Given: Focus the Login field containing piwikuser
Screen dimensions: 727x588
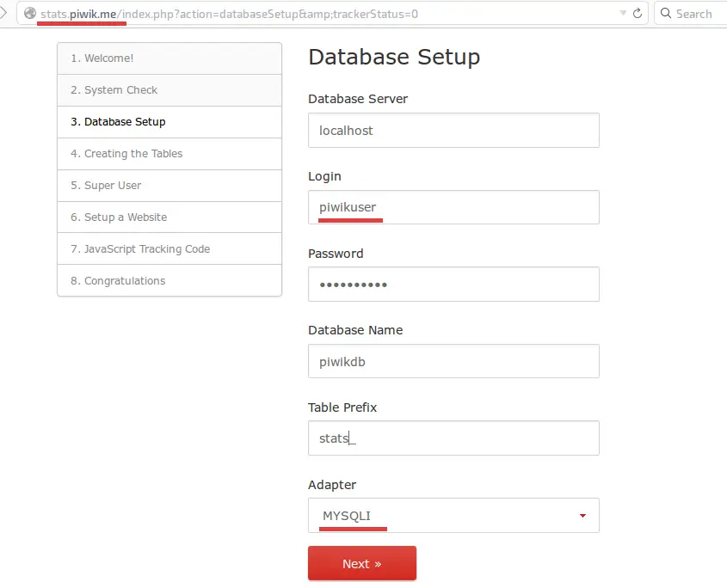Looking at the screenshot, I should [453, 207].
